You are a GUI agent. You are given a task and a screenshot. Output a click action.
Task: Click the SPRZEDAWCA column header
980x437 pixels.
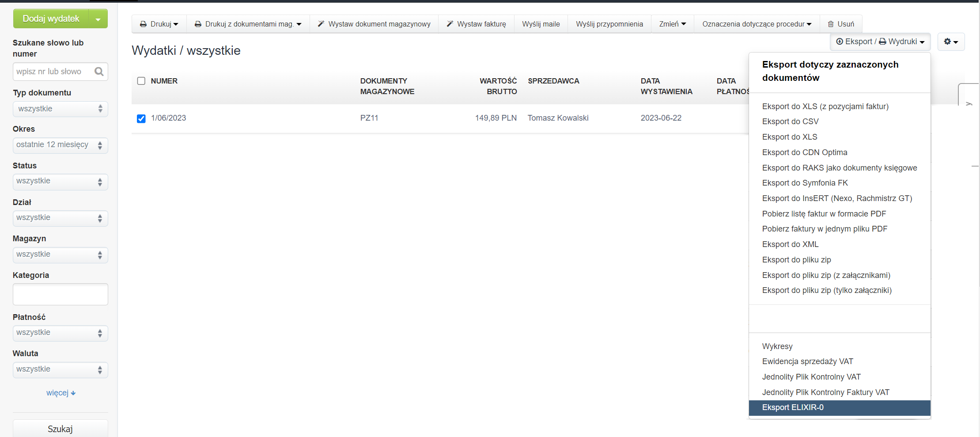pos(553,81)
